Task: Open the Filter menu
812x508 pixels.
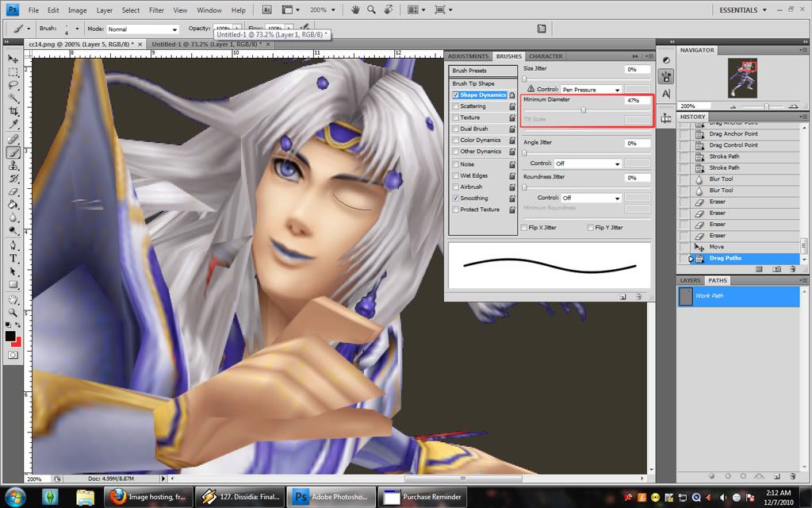Action: pyautogui.click(x=156, y=10)
